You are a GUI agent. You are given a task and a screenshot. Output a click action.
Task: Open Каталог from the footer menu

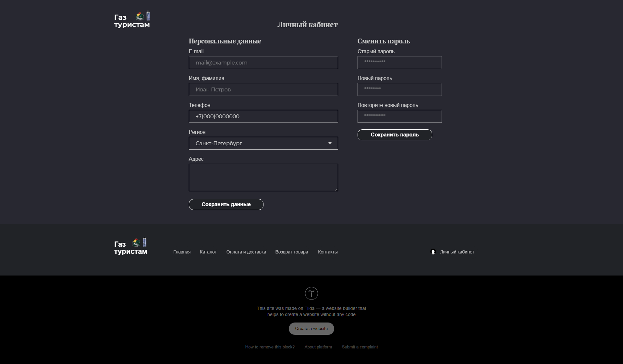[208, 252]
